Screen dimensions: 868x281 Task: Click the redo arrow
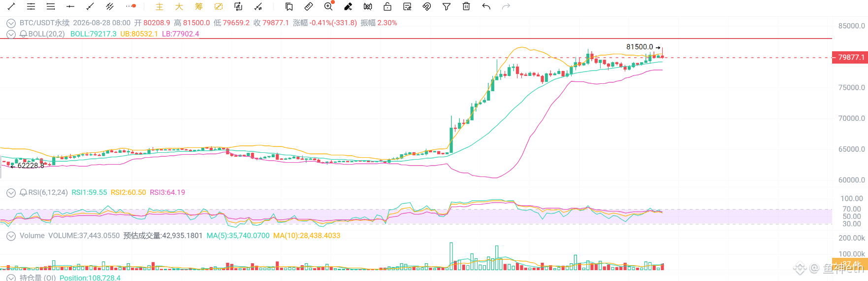506,6
